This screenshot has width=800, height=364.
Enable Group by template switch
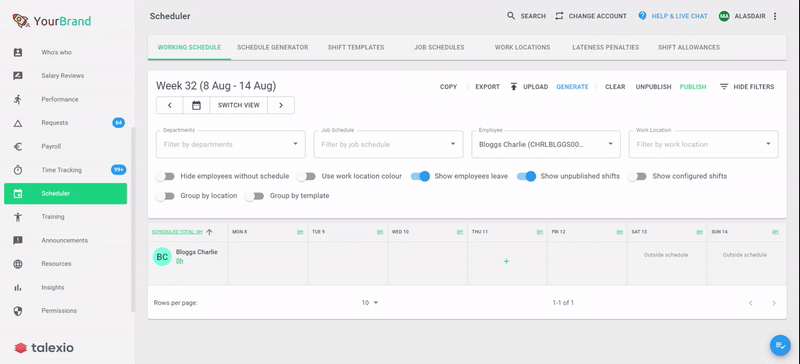tap(254, 196)
